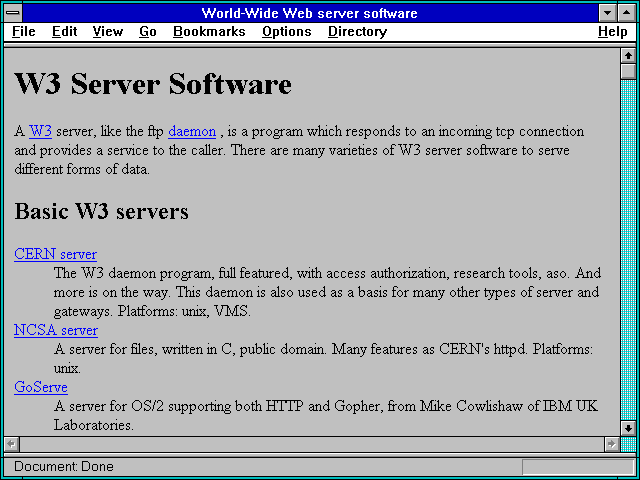Click the vertical scrollbar up arrow
This screenshot has width=640, height=480.
click(628, 56)
